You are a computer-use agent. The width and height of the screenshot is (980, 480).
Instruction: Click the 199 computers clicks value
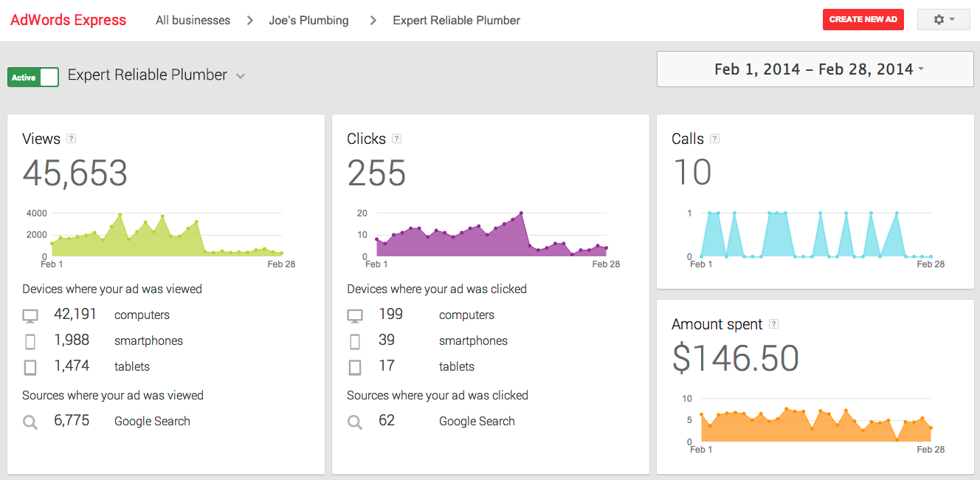(x=390, y=314)
